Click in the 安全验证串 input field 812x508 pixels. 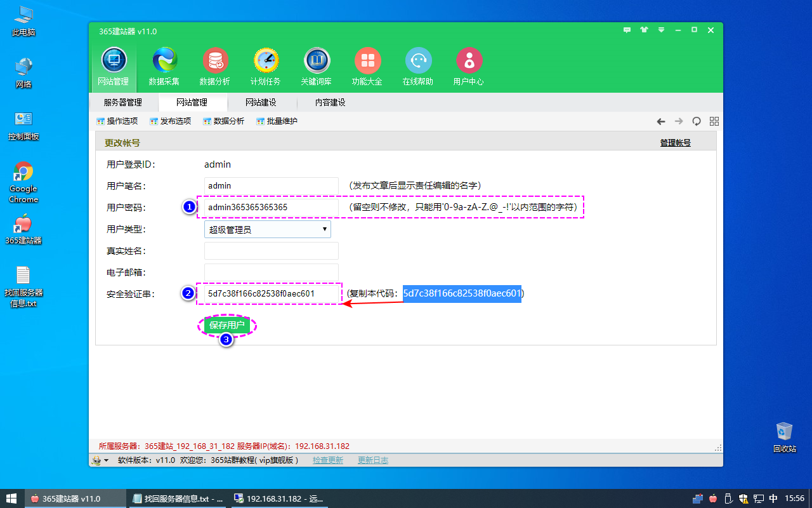click(x=272, y=294)
